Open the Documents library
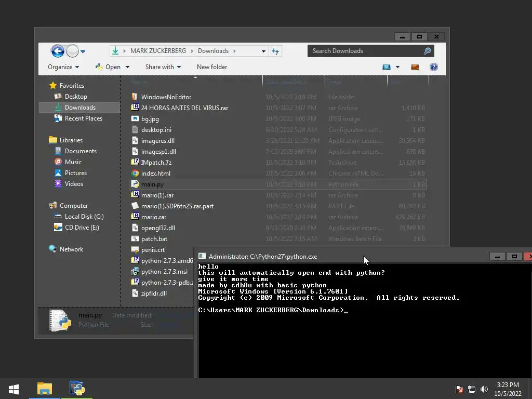Viewport: 532px width, 399px height. tap(76, 151)
